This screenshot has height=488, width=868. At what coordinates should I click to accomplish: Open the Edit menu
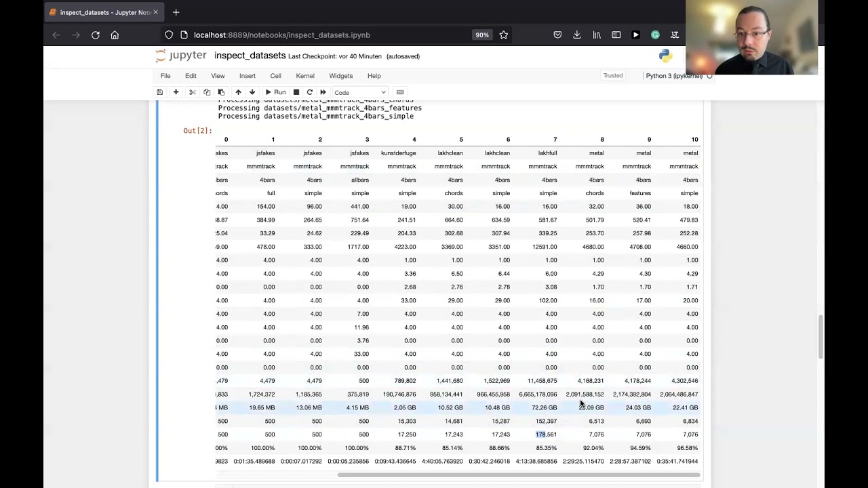(x=191, y=76)
